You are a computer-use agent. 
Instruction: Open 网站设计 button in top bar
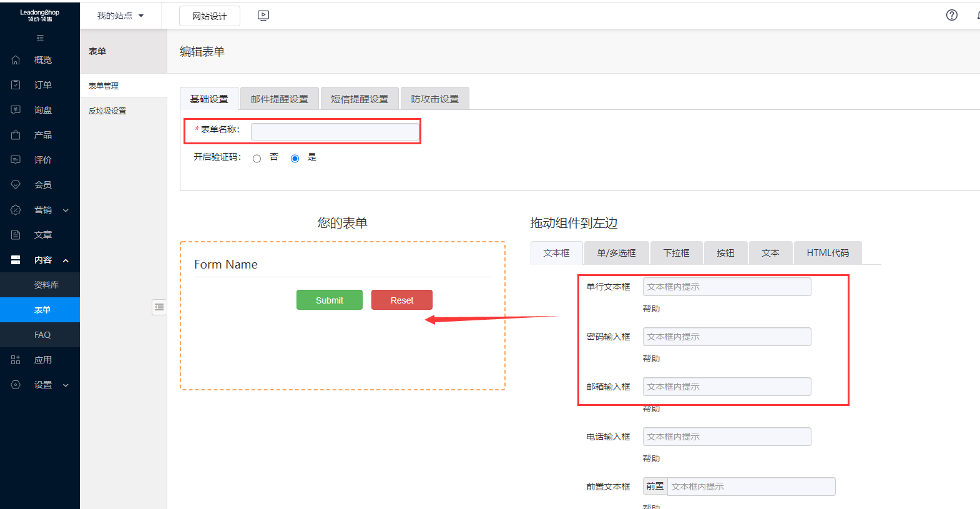(209, 16)
